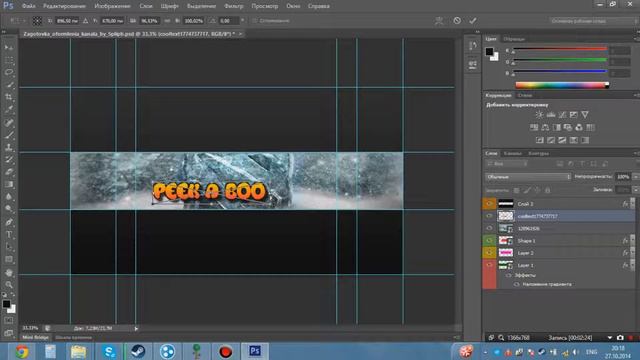This screenshot has width=640, height=360.
Task: Click the red channel slider
Action: 560,50
